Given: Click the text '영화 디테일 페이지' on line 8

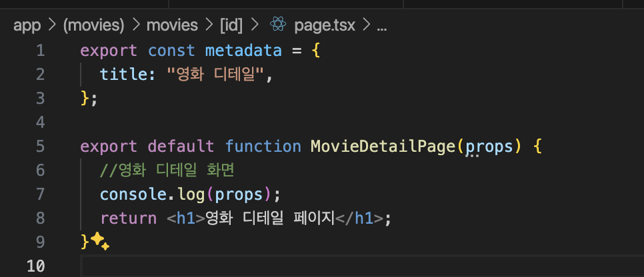Looking at the screenshot, I should 270,218.
